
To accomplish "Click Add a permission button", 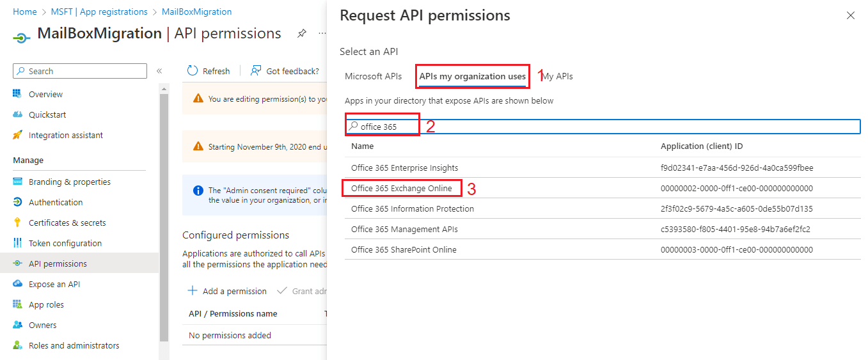I will point(227,291).
